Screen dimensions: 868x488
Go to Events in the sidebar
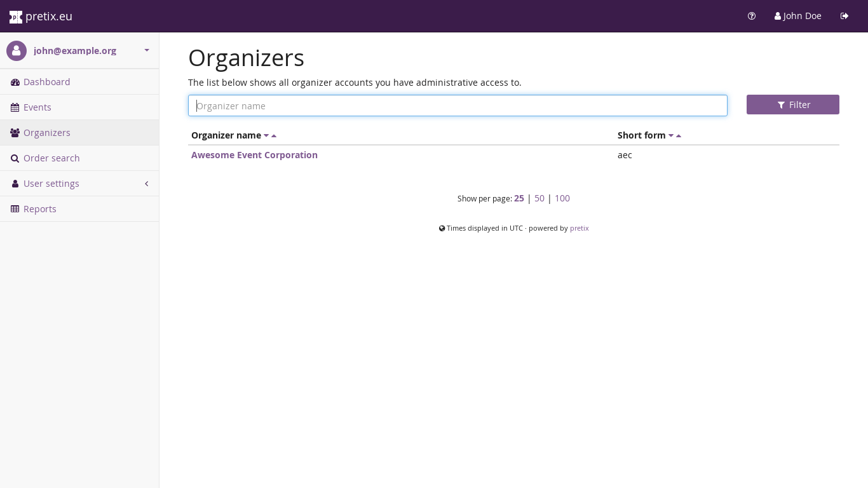tap(37, 107)
